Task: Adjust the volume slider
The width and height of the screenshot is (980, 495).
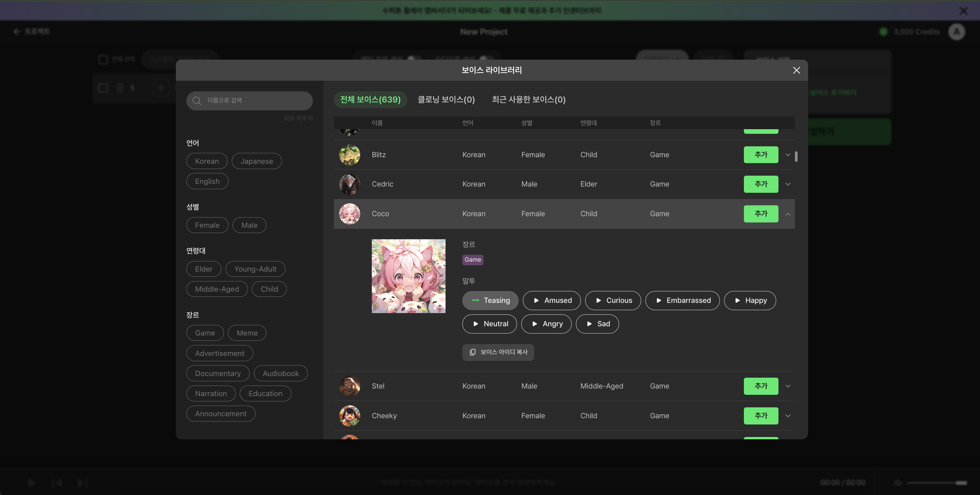Action: (937, 483)
